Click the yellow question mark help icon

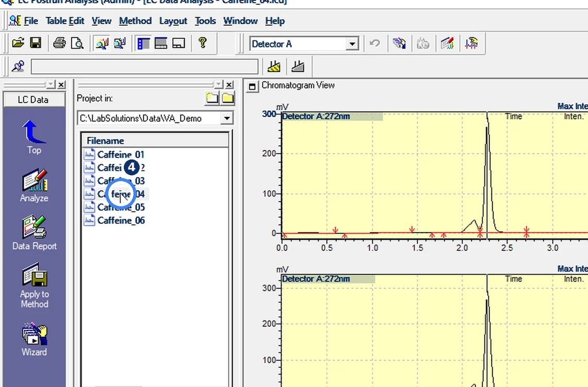coord(203,43)
